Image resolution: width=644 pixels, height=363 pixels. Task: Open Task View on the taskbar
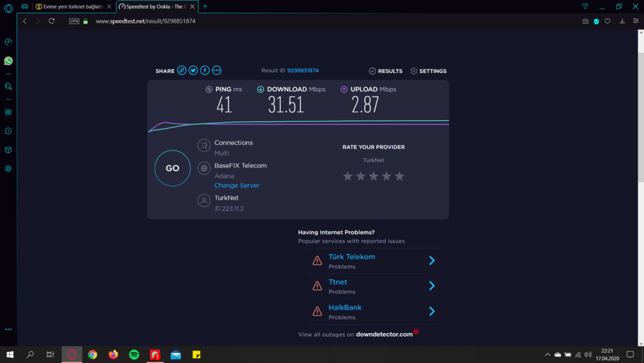click(50, 354)
